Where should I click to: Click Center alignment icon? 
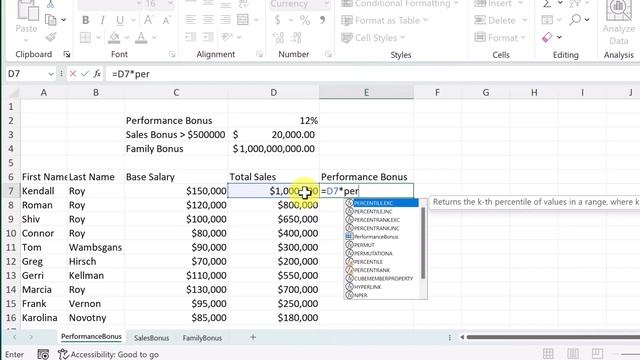click(208, 20)
